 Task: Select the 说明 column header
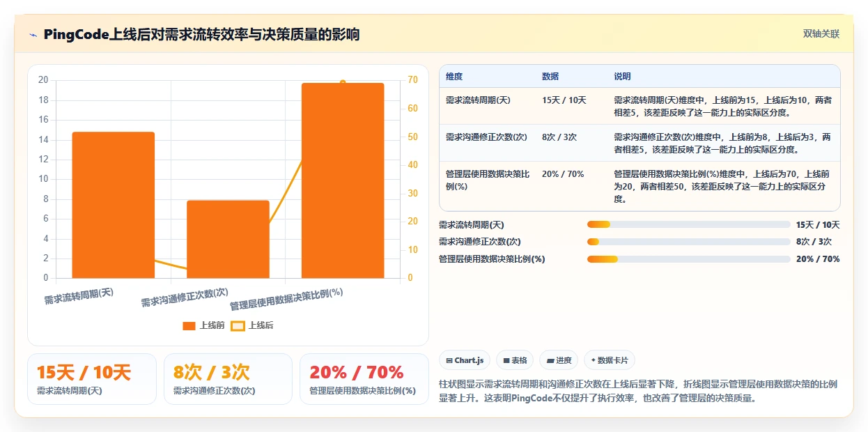622,76
